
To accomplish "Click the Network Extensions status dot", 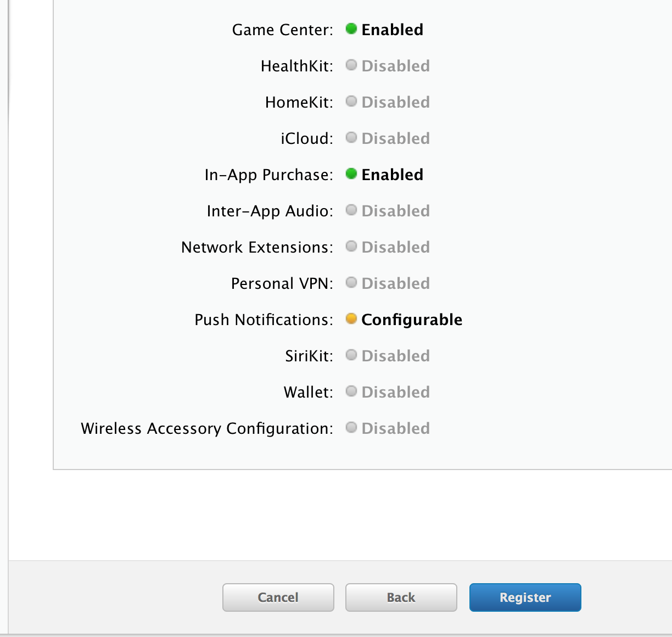I will click(351, 247).
